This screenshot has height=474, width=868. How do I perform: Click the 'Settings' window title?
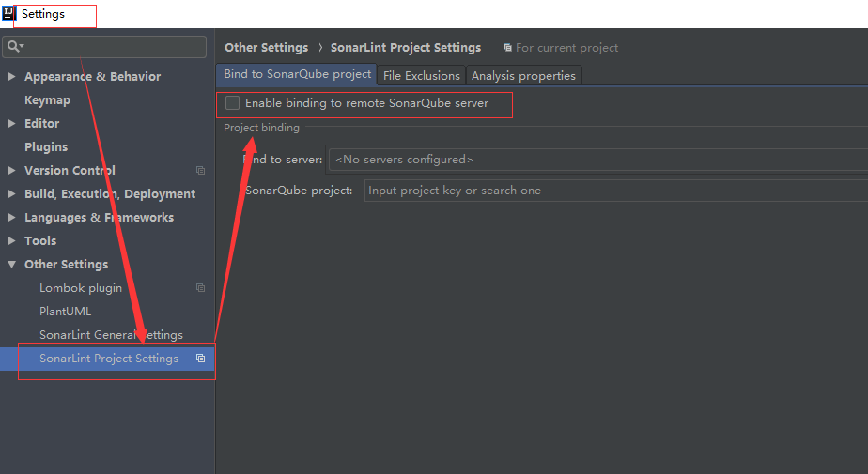click(43, 14)
